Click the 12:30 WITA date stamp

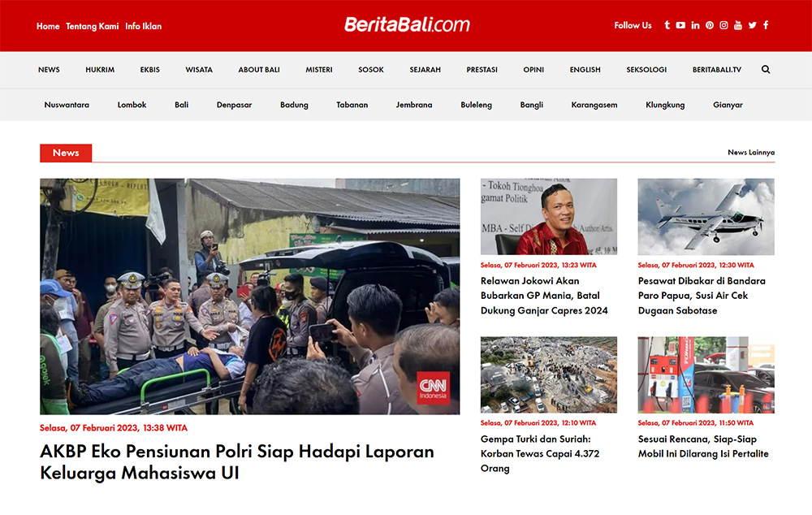[x=696, y=266]
